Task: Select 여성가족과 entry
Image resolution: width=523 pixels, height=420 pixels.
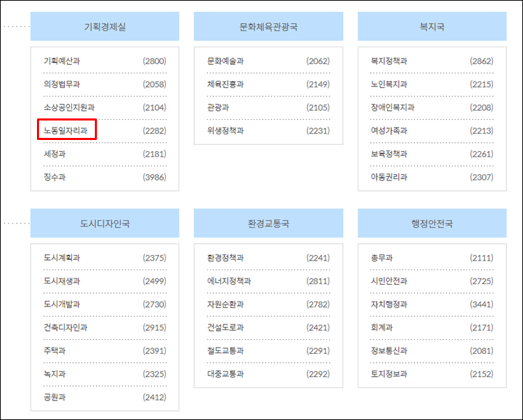Action: [389, 130]
